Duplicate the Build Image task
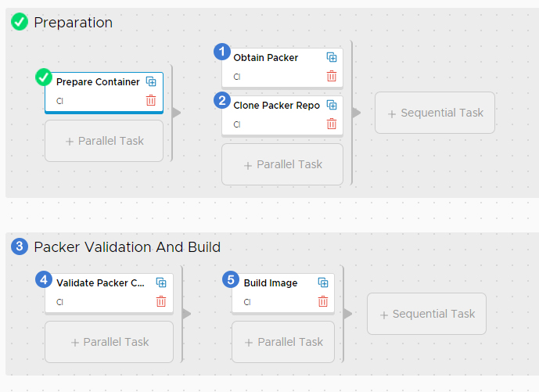 pyautogui.click(x=323, y=282)
